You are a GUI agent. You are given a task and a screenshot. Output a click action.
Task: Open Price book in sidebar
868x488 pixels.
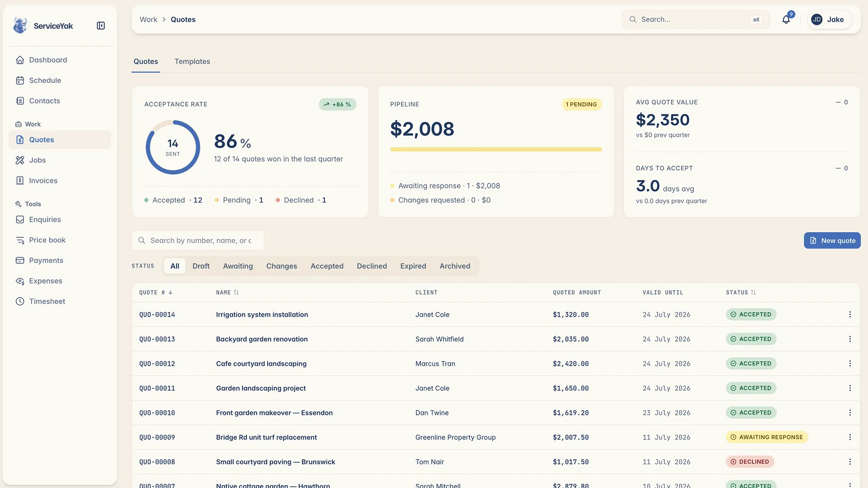pyautogui.click(x=60, y=240)
